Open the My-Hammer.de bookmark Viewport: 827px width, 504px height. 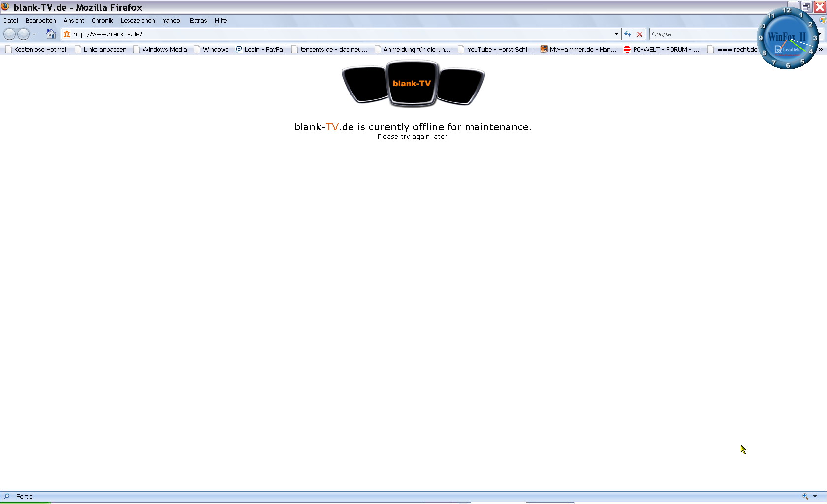(x=578, y=49)
